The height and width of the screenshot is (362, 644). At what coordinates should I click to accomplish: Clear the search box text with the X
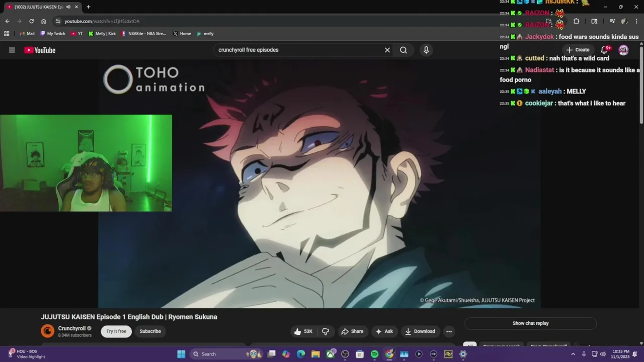[x=387, y=50]
